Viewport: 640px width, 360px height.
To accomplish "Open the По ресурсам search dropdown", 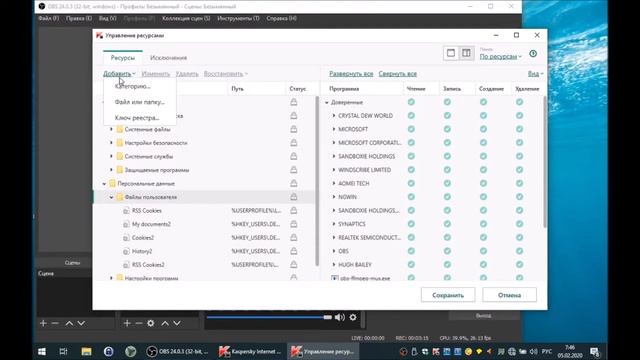I will click(500, 57).
